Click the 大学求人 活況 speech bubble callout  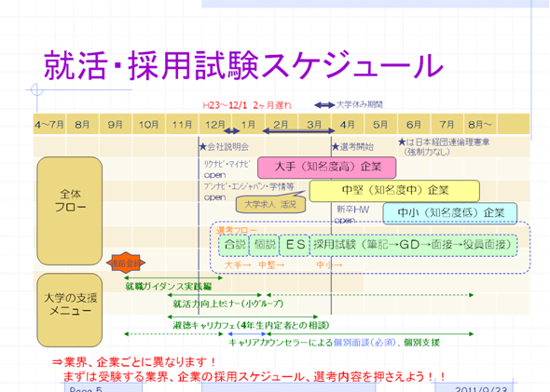270,203
